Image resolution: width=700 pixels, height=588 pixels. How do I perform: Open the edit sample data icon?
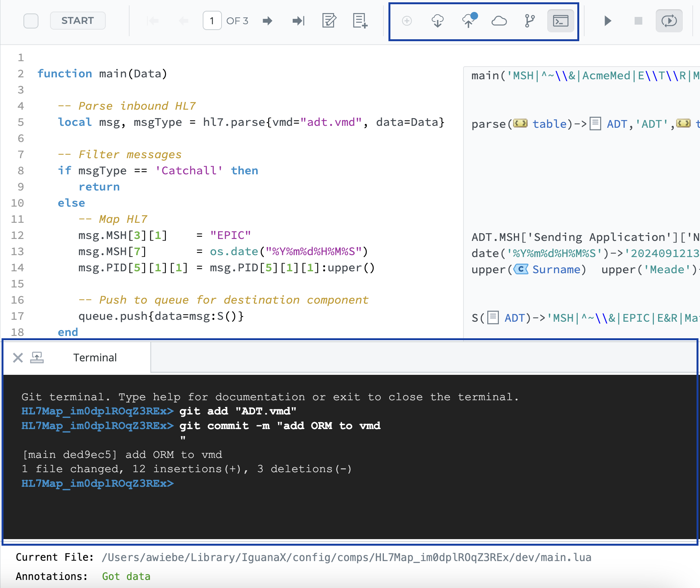(329, 21)
